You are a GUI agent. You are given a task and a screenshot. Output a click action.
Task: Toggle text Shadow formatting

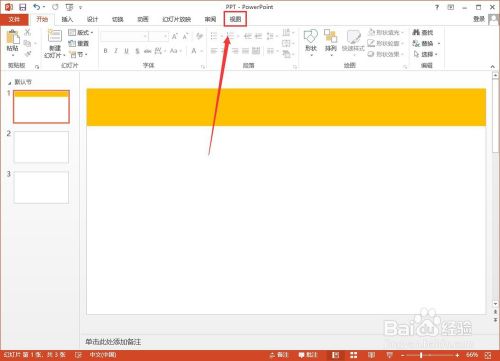click(x=137, y=51)
